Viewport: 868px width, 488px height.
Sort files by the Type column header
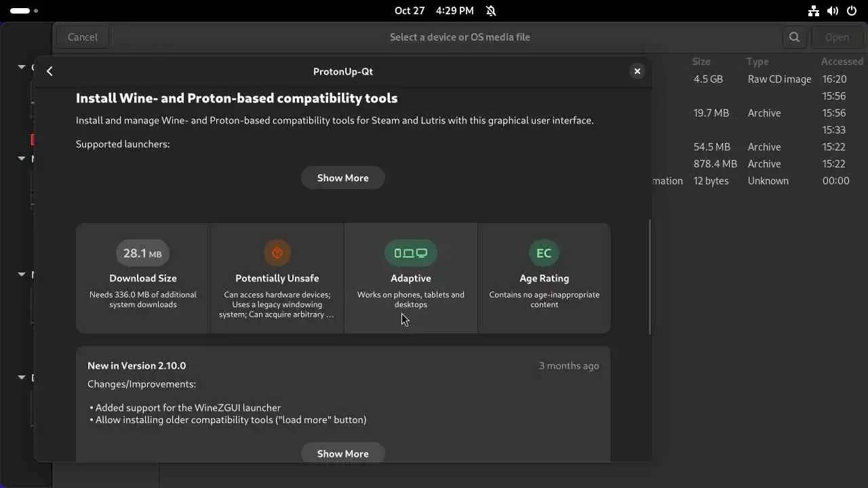click(757, 62)
